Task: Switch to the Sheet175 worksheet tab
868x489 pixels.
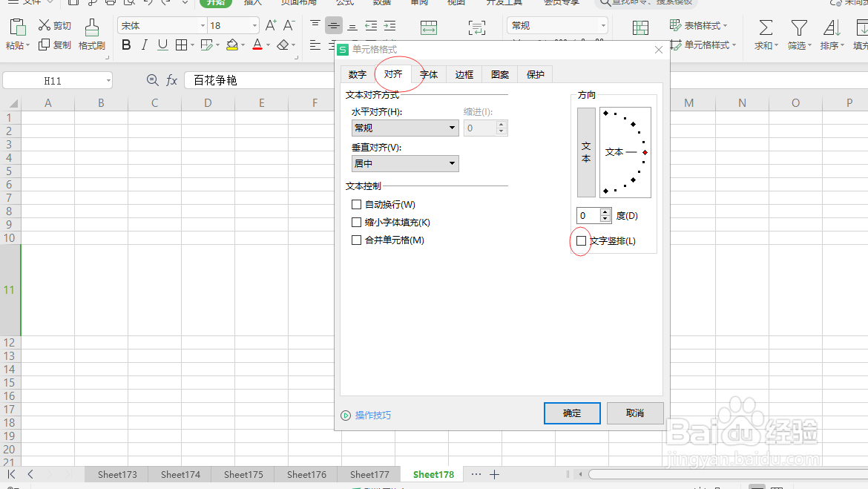Action: tap(243, 474)
